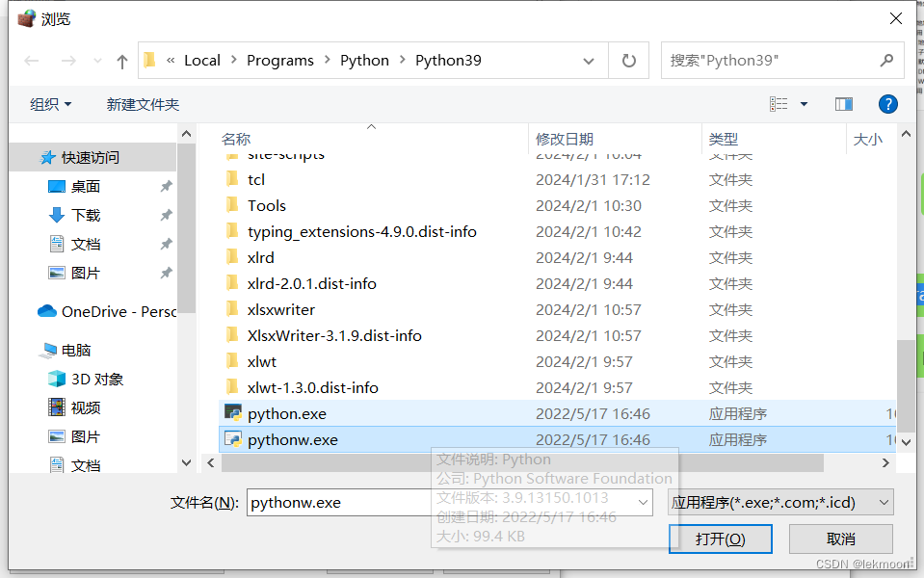Navigate to Python breadcrumb segment
Image resolution: width=924 pixels, height=578 pixels.
pos(364,60)
